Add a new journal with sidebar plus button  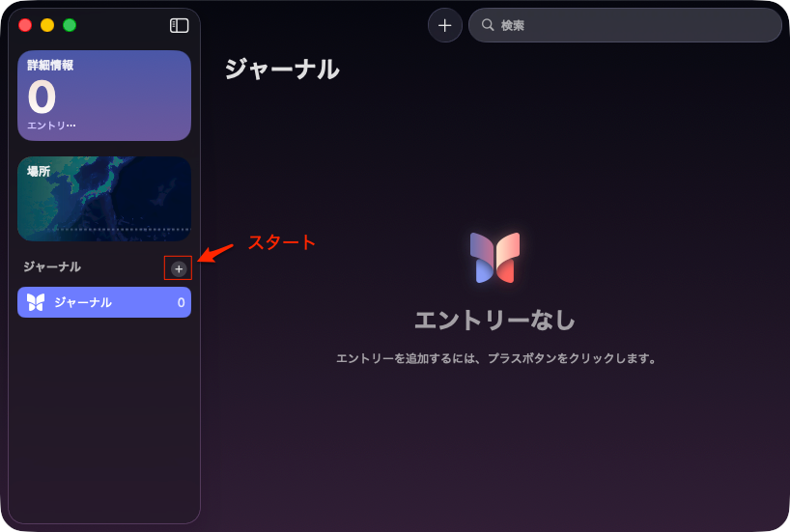[x=179, y=268]
